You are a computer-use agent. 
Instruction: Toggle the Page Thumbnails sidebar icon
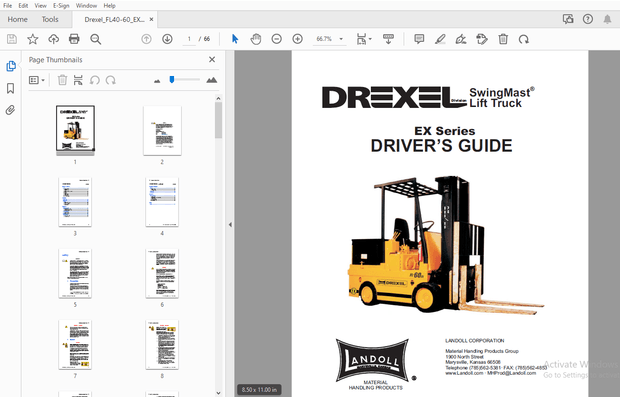click(x=11, y=66)
